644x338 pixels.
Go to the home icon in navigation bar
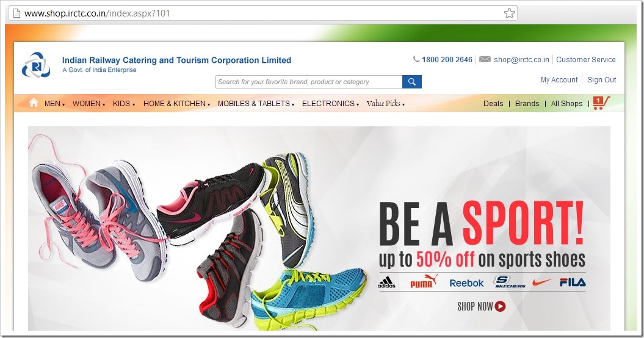34,102
